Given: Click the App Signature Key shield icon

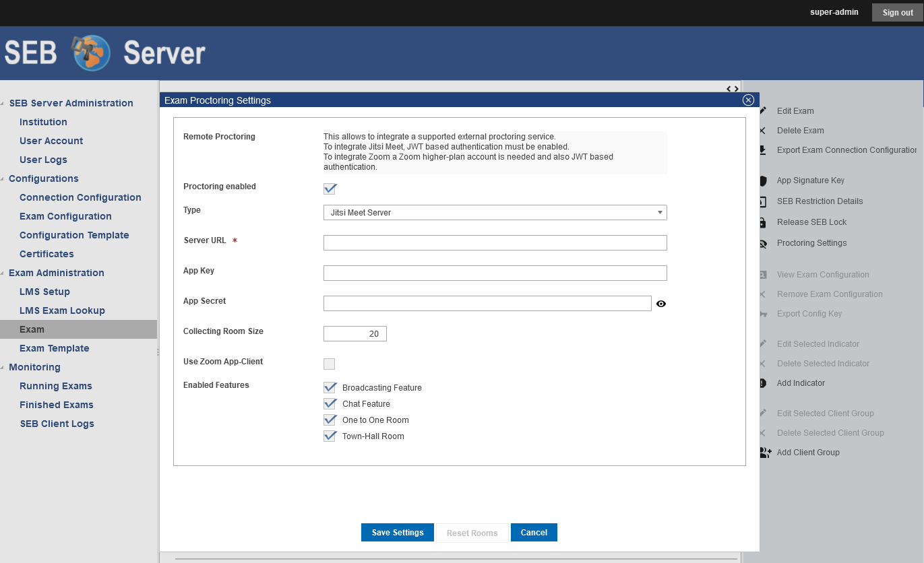Looking at the screenshot, I should pos(763,180).
